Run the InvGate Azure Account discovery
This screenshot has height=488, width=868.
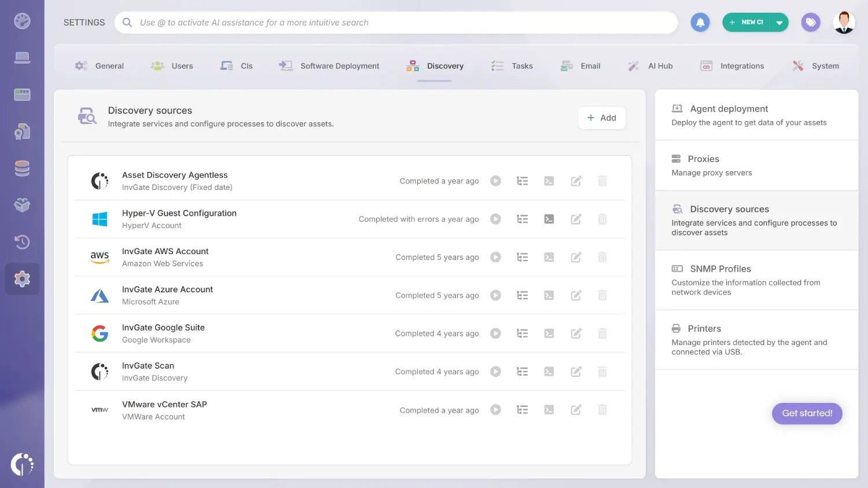point(495,295)
